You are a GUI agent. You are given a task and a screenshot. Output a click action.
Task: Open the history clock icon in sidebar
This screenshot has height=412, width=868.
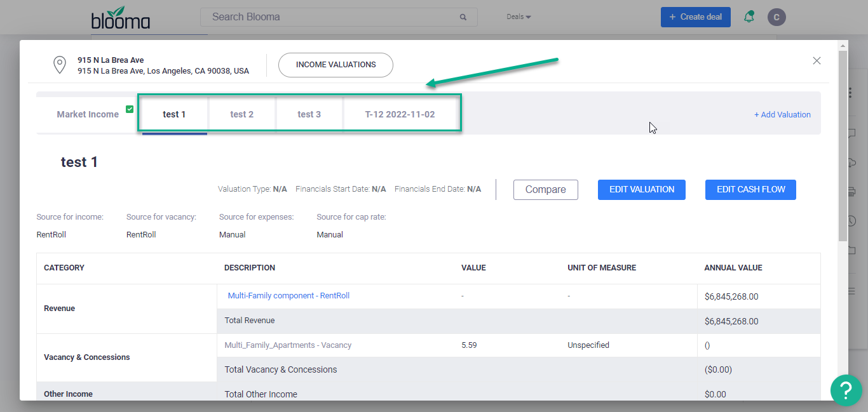(x=851, y=221)
